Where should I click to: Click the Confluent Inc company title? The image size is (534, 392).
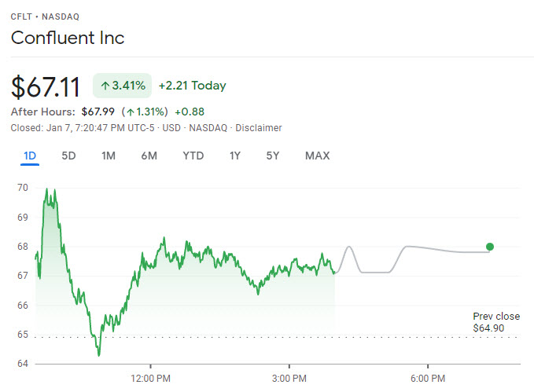(x=68, y=38)
